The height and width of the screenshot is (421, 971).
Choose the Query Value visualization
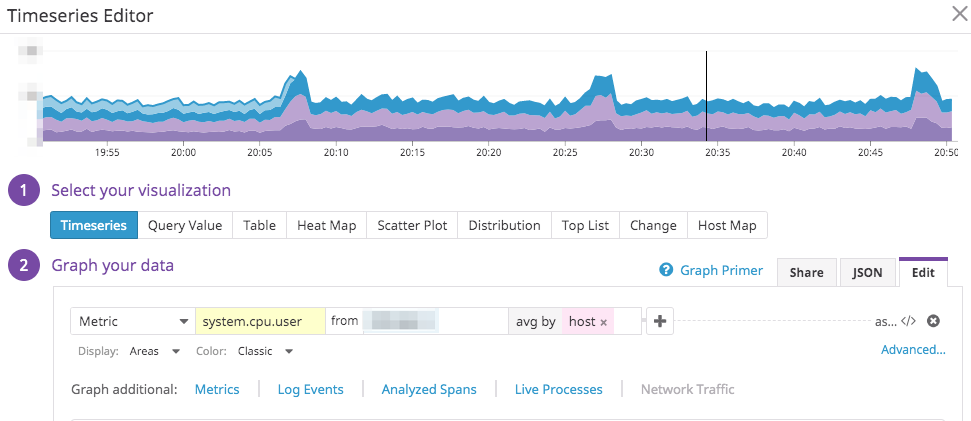[x=185, y=225]
